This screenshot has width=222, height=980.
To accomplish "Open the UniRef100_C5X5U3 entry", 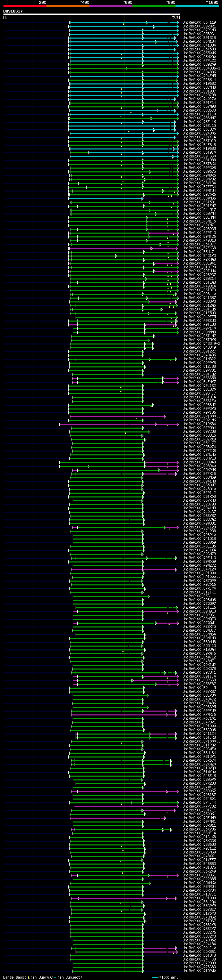I will [199, 49].
